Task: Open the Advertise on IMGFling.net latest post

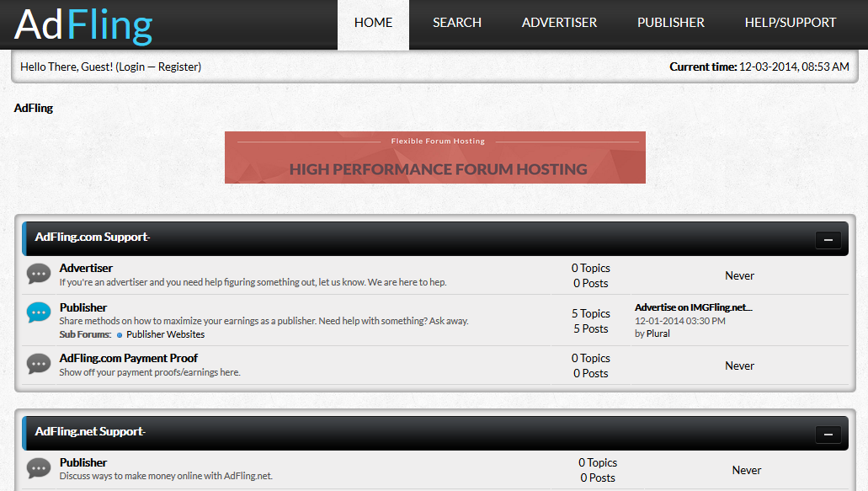Action: tap(694, 307)
